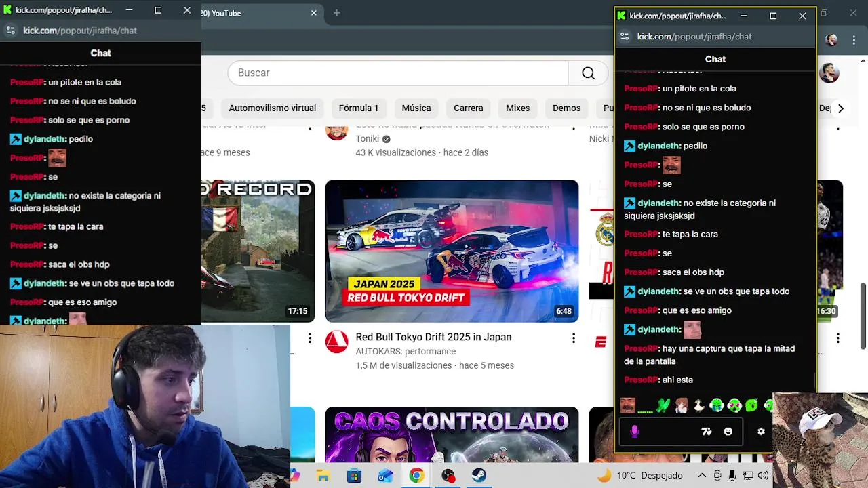Open Outlook from the taskbar

click(x=385, y=476)
